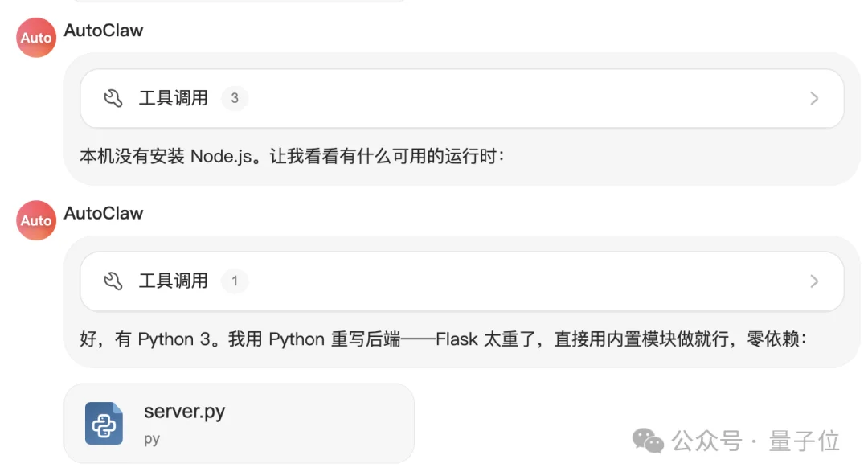Open the server.py file name link

pyautogui.click(x=185, y=412)
